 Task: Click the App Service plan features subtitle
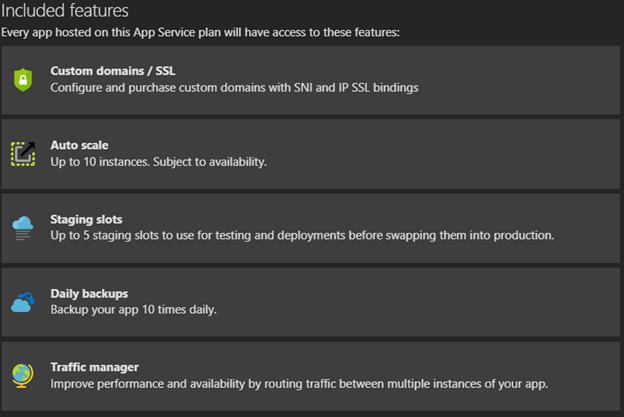200,32
